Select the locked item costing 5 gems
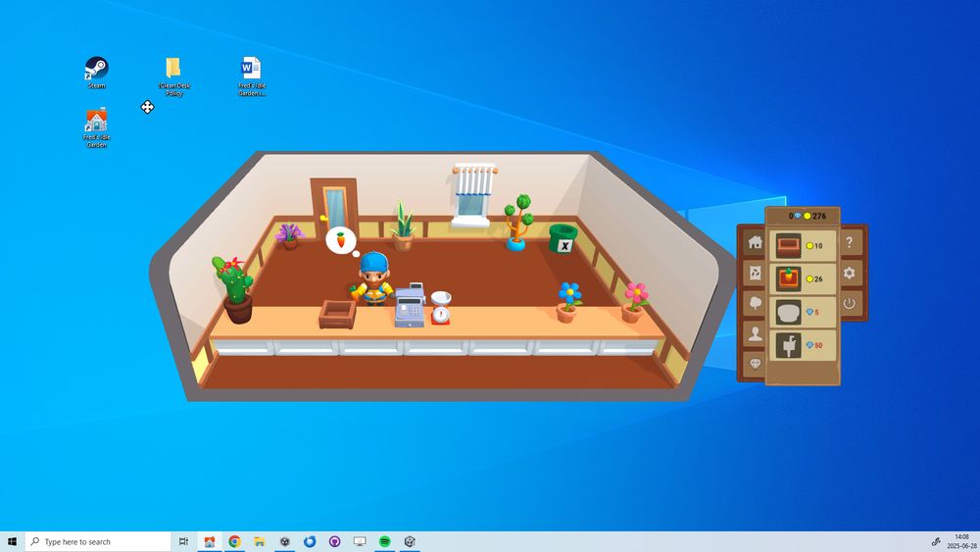The width and height of the screenshot is (980, 552). point(803,312)
